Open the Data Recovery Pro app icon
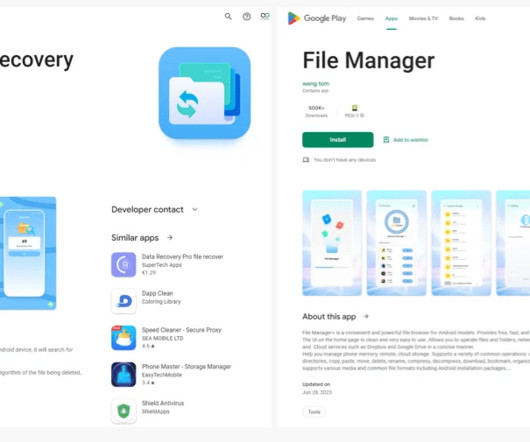 pos(124,265)
